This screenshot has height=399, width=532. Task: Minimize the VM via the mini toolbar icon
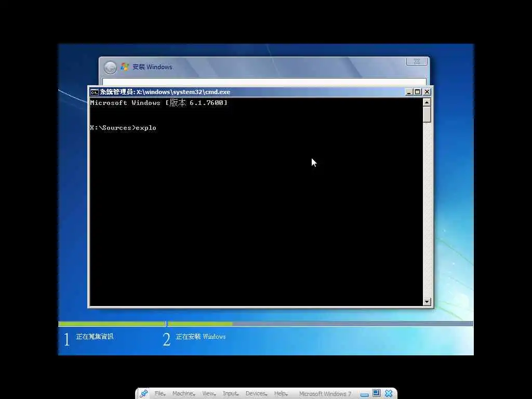click(364, 395)
